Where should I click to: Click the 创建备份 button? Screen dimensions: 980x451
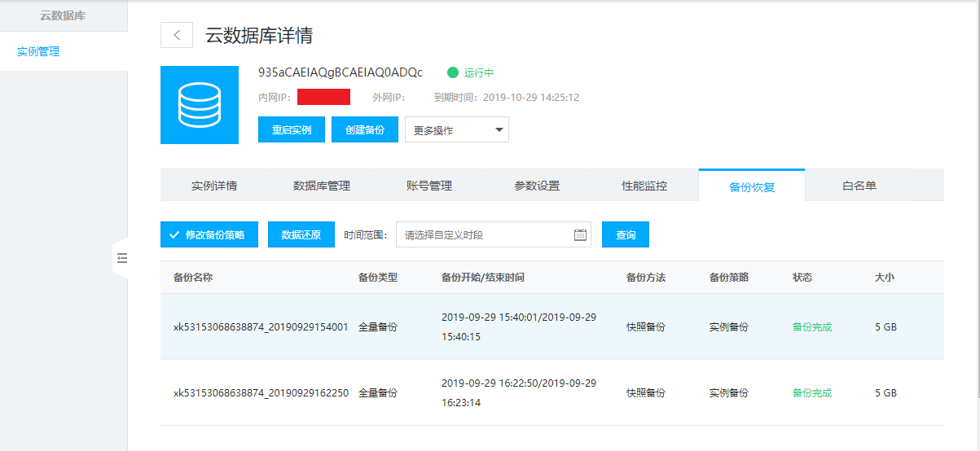(364, 130)
